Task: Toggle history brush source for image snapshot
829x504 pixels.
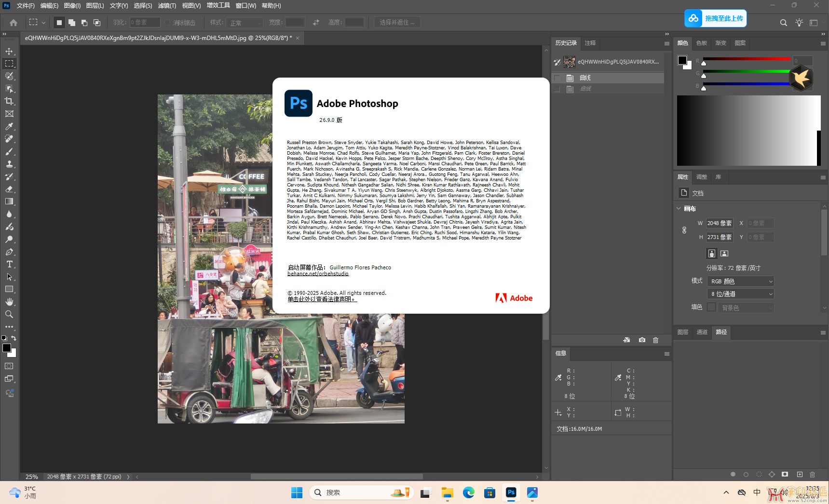Action: click(x=557, y=62)
